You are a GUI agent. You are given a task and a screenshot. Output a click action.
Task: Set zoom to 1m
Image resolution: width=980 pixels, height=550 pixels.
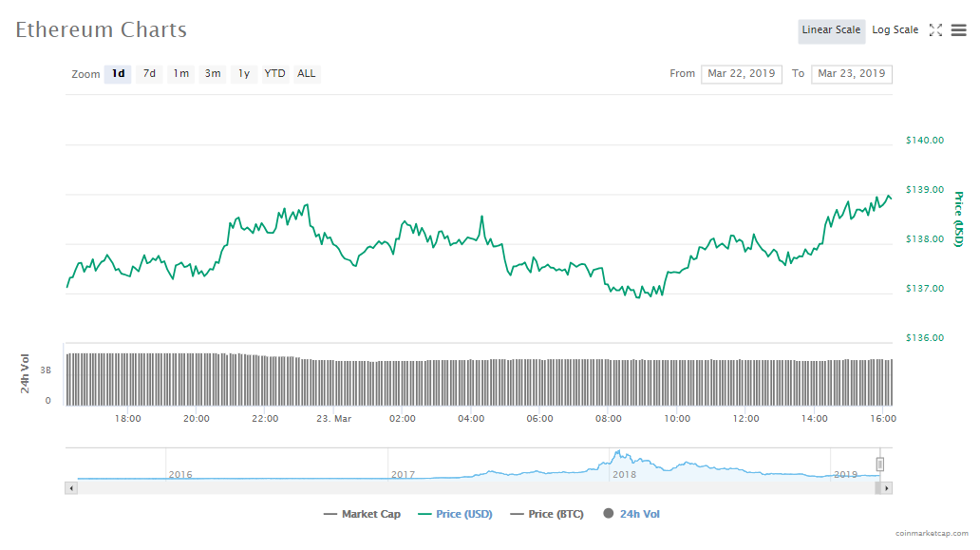180,74
